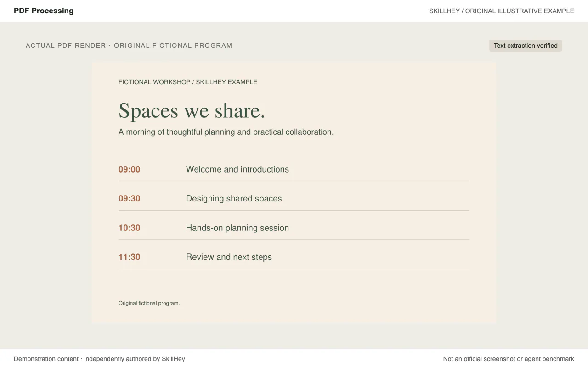This screenshot has height=368, width=588.
Task: Click the ACTUAL PDF RENDER caption
Action: (x=129, y=46)
